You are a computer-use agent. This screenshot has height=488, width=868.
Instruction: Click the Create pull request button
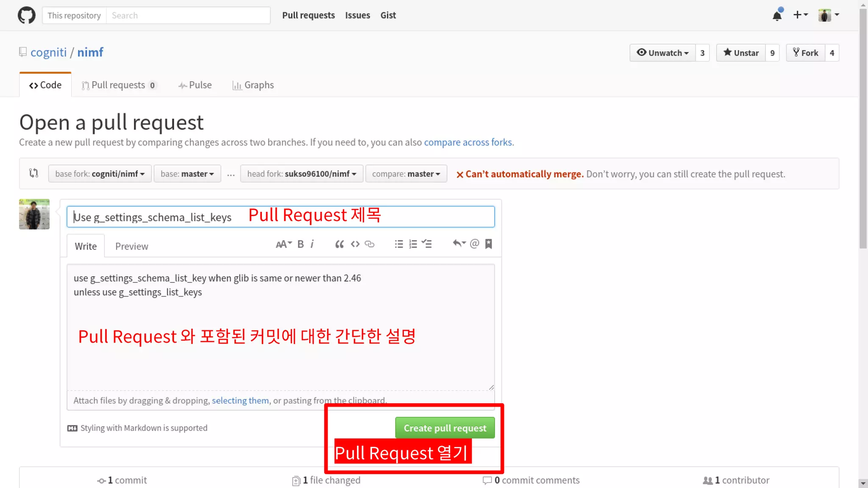click(x=445, y=428)
